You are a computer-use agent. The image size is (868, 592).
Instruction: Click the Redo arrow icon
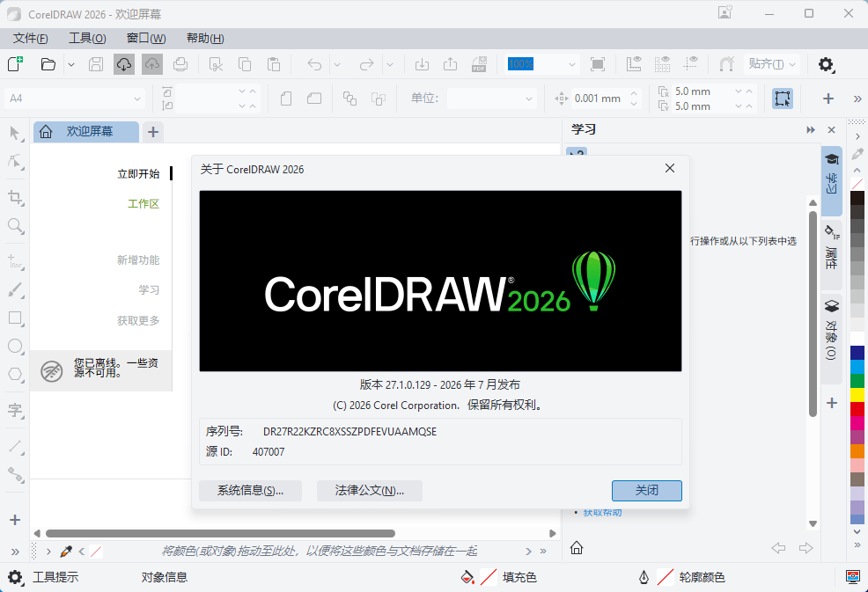pos(366,65)
